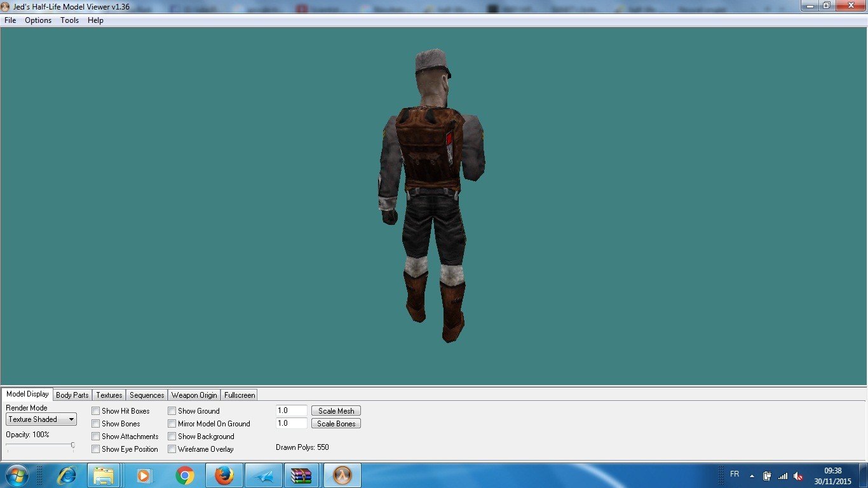This screenshot has height=488, width=868.
Task: Check Mirror Model On Ground
Action: [x=172, y=424]
